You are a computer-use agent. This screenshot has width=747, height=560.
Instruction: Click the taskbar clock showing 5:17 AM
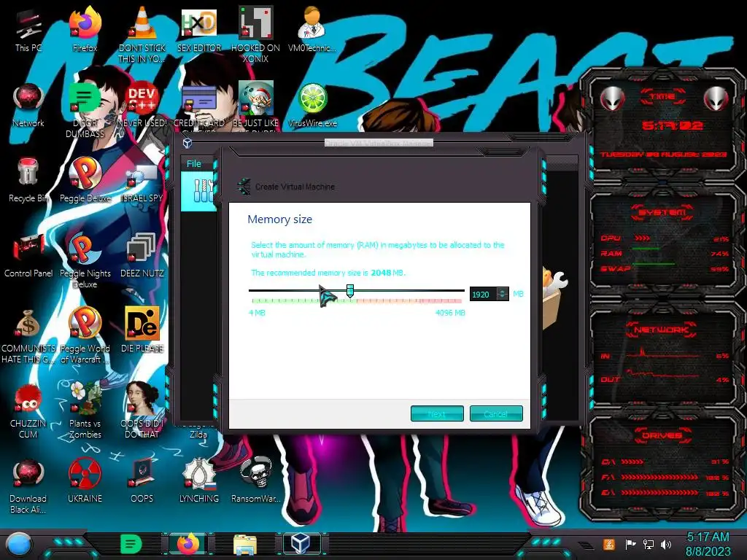[708, 544]
